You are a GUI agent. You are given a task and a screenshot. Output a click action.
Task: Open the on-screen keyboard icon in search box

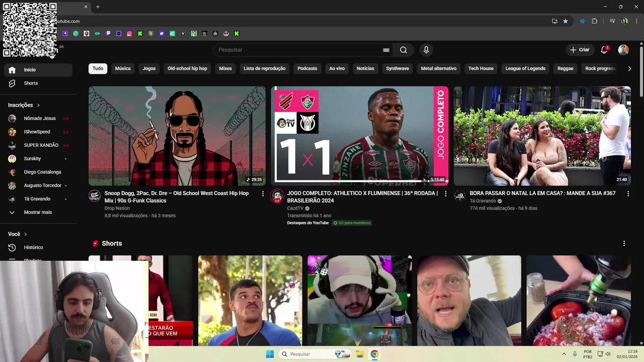(x=386, y=50)
